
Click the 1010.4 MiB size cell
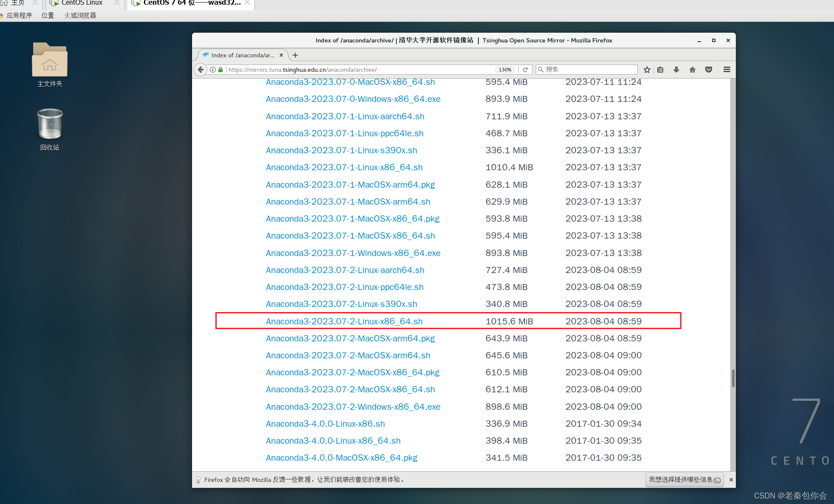[x=509, y=167]
